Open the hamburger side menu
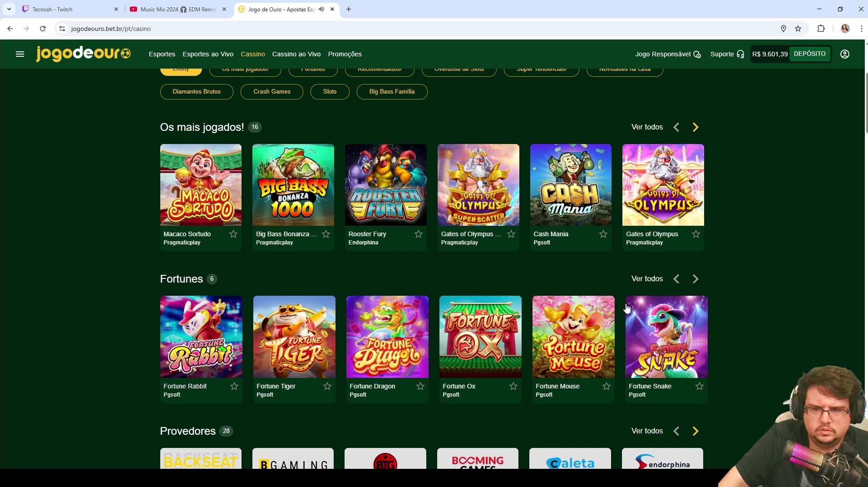This screenshot has height=487, width=868. tap(20, 54)
